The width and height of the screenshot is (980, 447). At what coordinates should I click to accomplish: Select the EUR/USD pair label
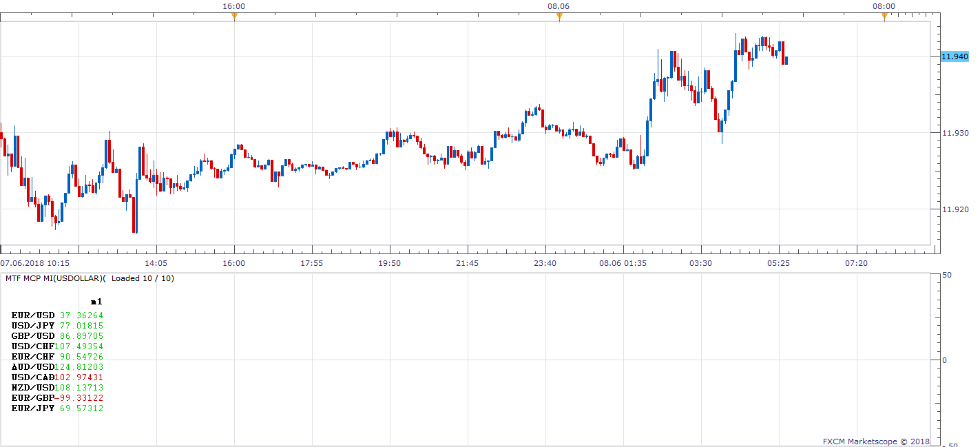click(33, 315)
